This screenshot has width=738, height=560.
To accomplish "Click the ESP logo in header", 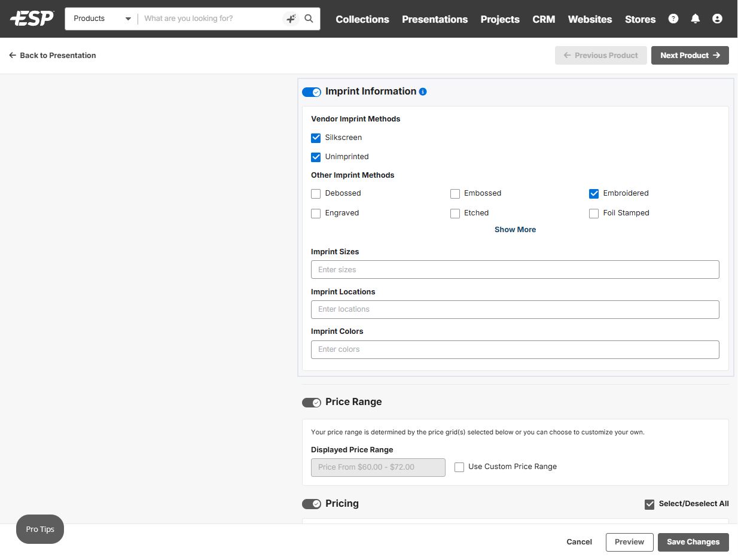I will pos(32,19).
